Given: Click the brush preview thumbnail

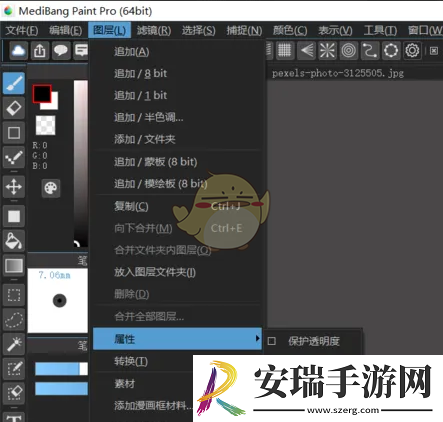Looking at the screenshot, I should (58, 301).
